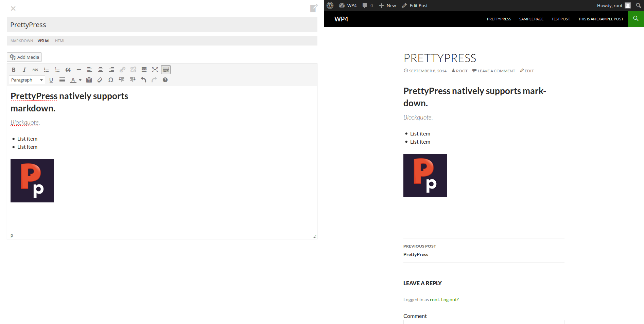
Task: Open the WP4 site title link
Action: pyautogui.click(x=341, y=19)
